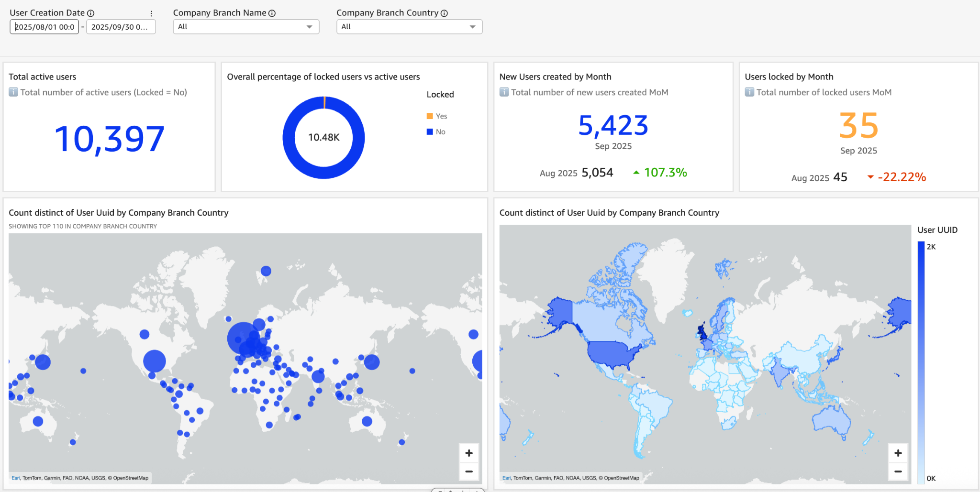Click info icon beside User Creation Date
This screenshot has height=492, width=980.
click(91, 13)
